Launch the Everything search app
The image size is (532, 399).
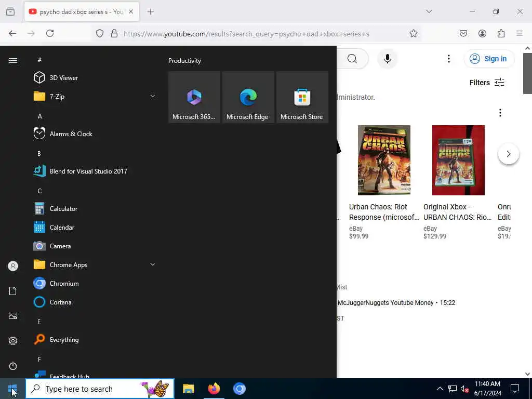pyautogui.click(x=95, y=339)
